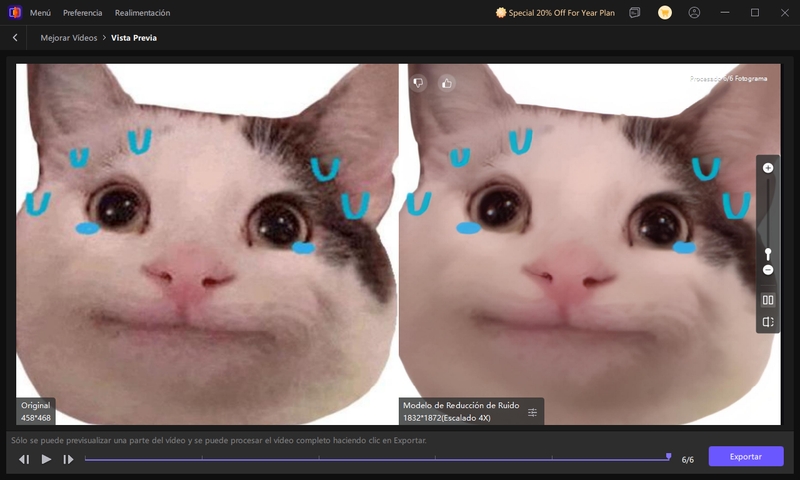Image resolution: width=800 pixels, height=480 pixels.
Task: Step to next frame
Action: pyautogui.click(x=68, y=460)
